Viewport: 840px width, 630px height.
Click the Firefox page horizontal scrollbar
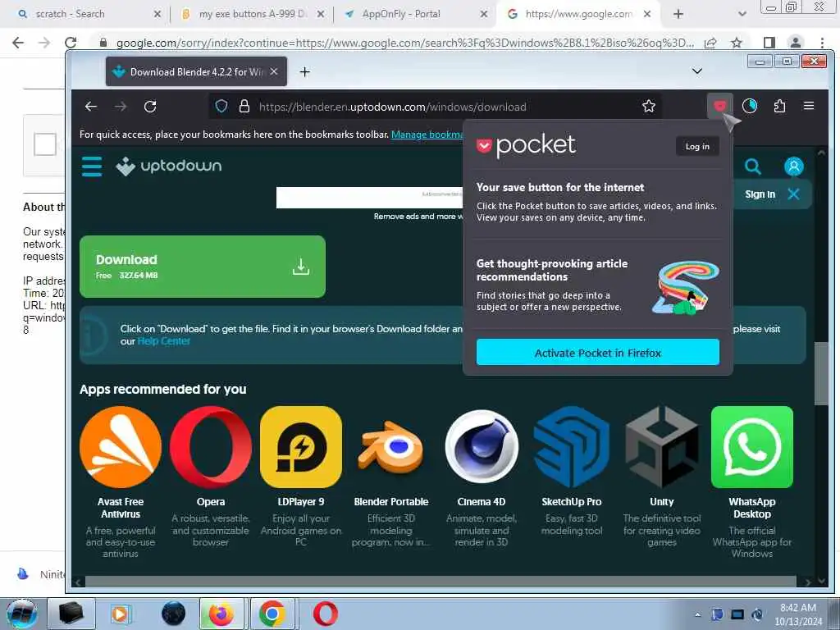441,582
